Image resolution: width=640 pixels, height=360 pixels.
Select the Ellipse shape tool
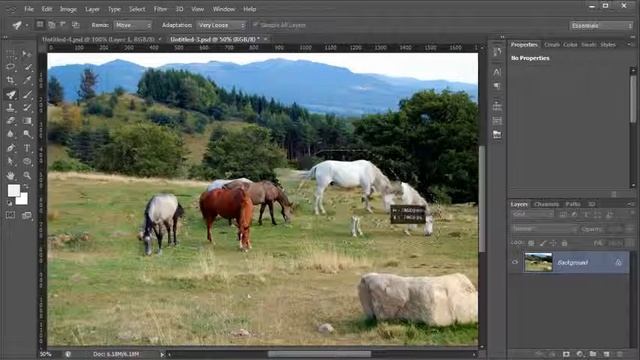pos(27,162)
